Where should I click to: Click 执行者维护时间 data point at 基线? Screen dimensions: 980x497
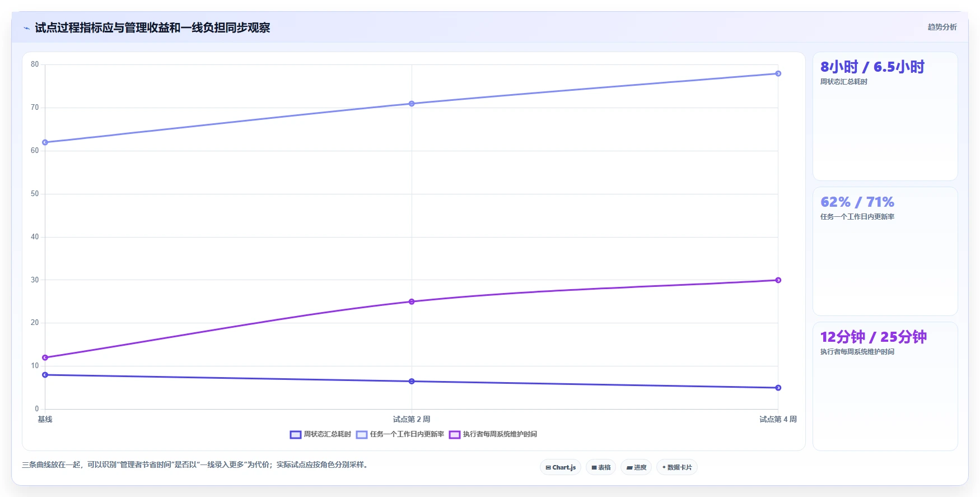[45, 357]
